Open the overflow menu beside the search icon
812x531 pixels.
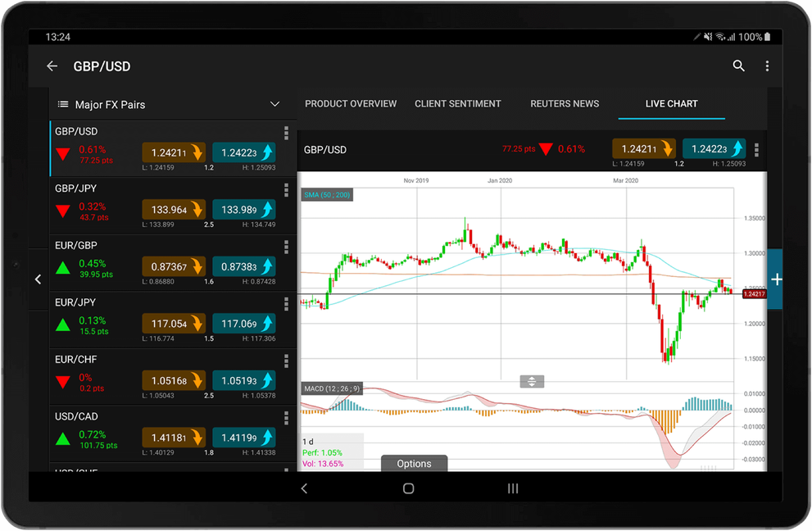coord(767,66)
